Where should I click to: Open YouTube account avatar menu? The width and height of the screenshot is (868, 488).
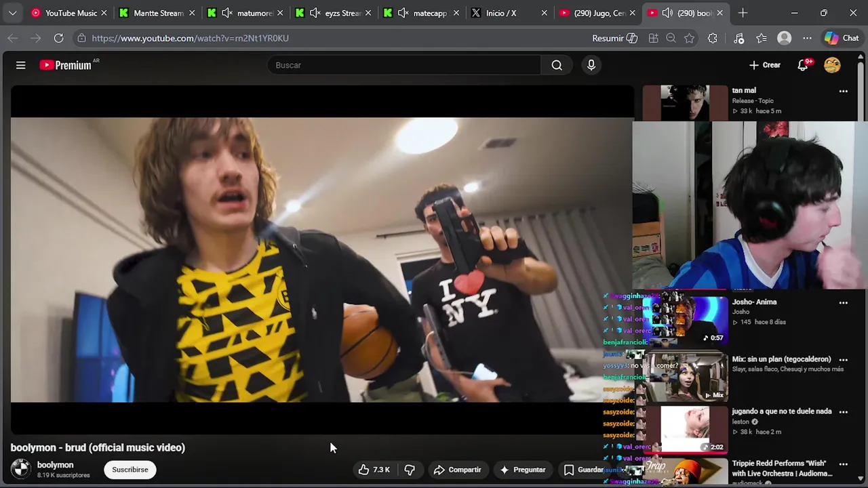832,65
